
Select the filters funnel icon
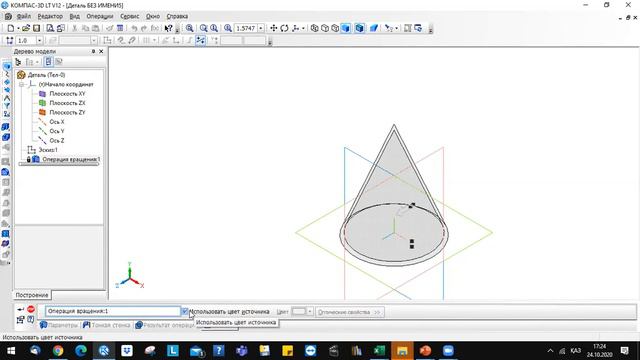point(7,106)
